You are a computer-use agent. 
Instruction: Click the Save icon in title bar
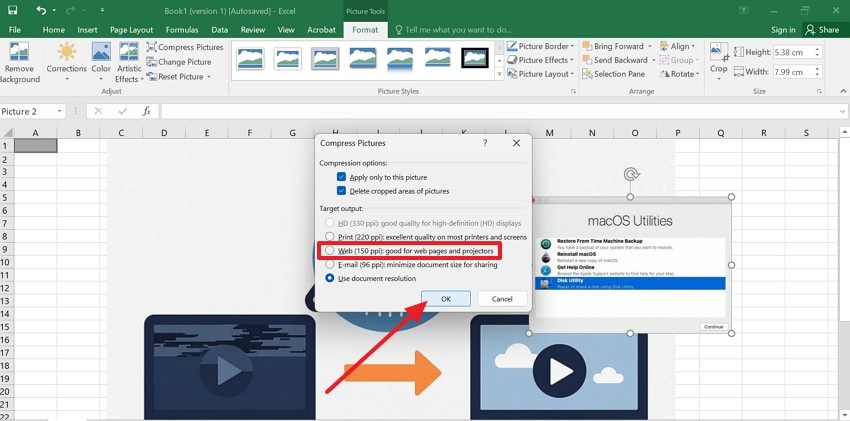point(12,10)
